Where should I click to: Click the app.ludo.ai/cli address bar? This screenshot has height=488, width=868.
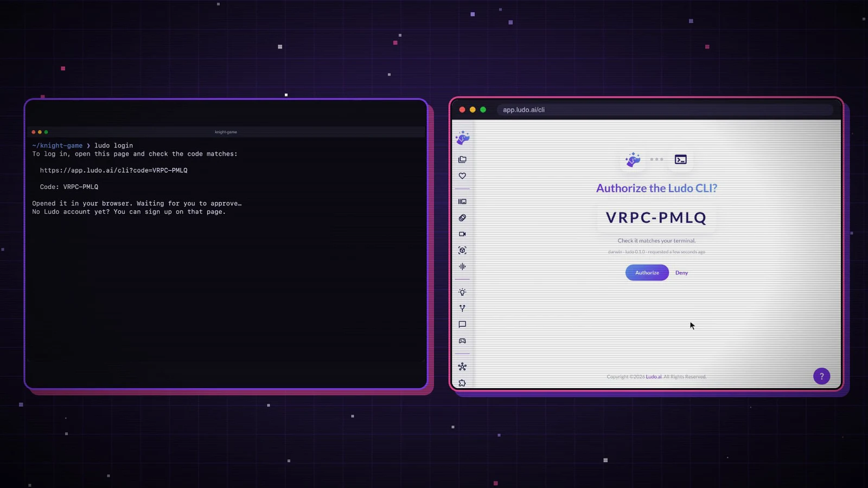[x=665, y=110]
